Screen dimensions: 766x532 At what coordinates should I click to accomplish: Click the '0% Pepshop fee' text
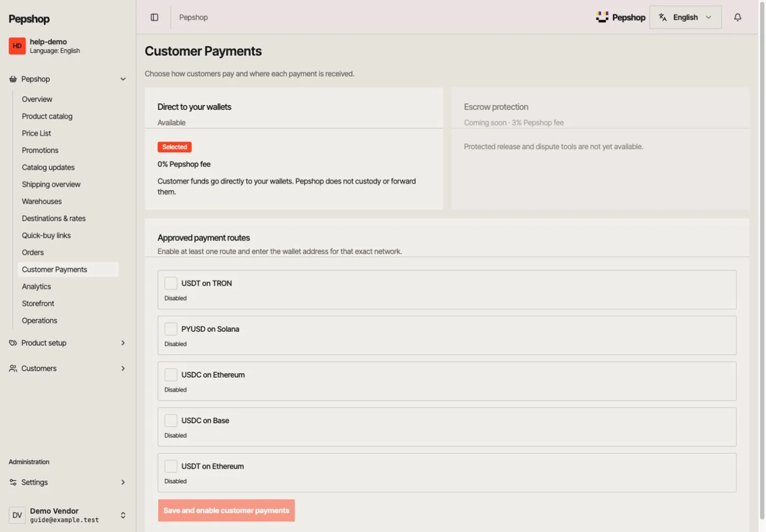coord(184,164)
